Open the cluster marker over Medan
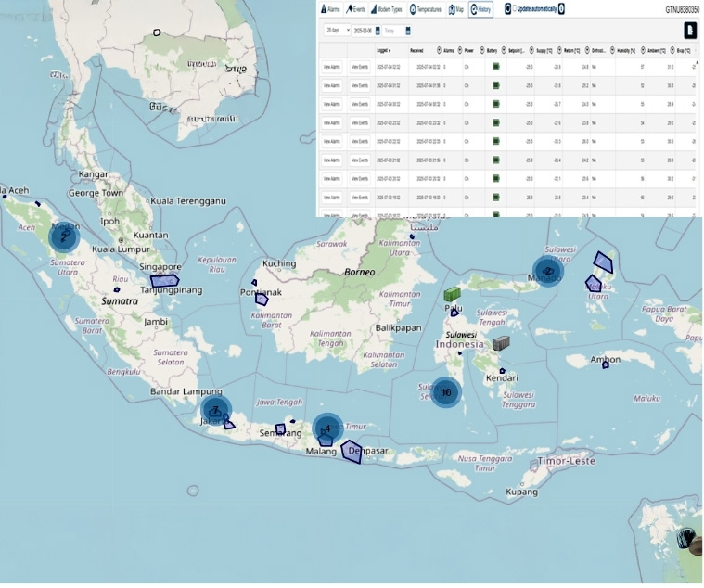The image size is (704, 588). tap(64, 237)
